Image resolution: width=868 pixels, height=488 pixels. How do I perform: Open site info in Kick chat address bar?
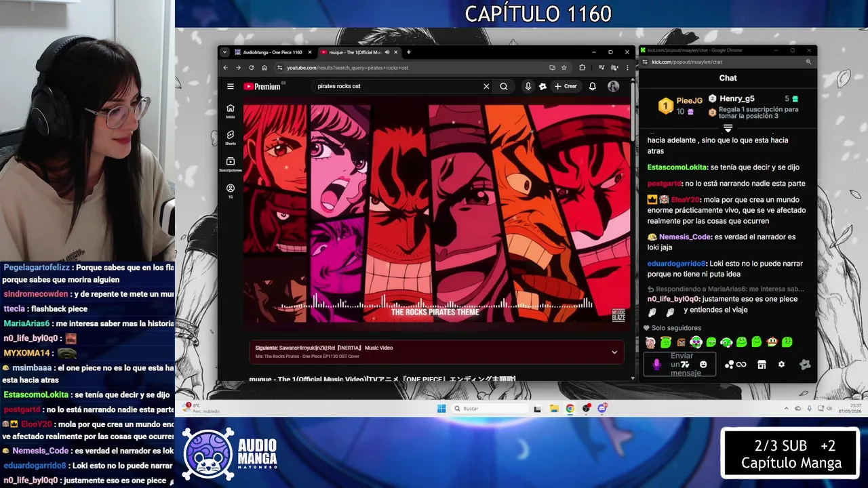pyautogui.click(x=646, y=62)
